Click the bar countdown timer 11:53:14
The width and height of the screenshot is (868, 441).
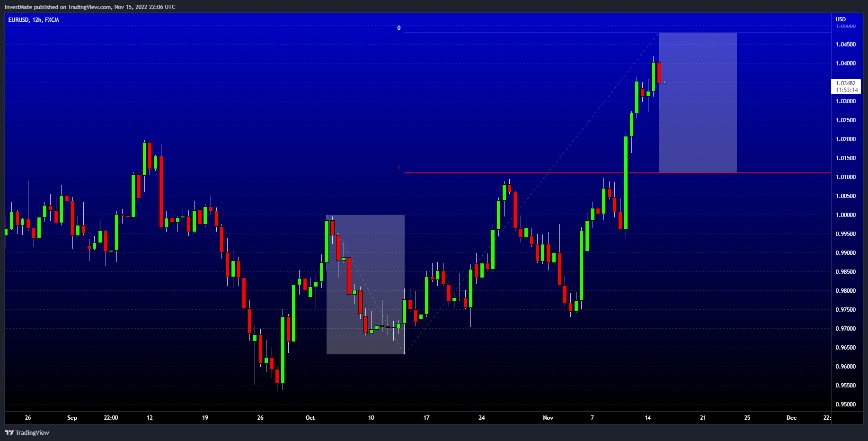point(847,90)
